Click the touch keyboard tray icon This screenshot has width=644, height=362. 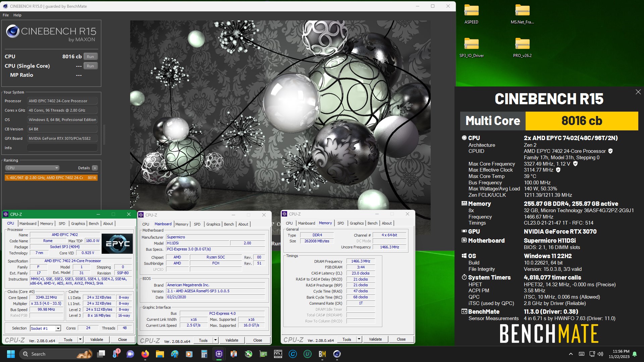pyautogui.click(x=582, y=354)
